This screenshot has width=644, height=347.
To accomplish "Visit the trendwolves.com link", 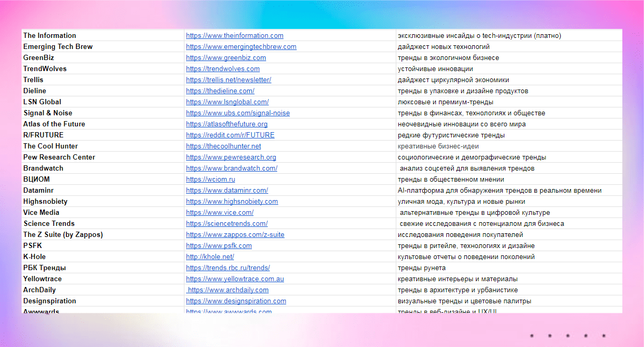I will click(x=222, y=69).
